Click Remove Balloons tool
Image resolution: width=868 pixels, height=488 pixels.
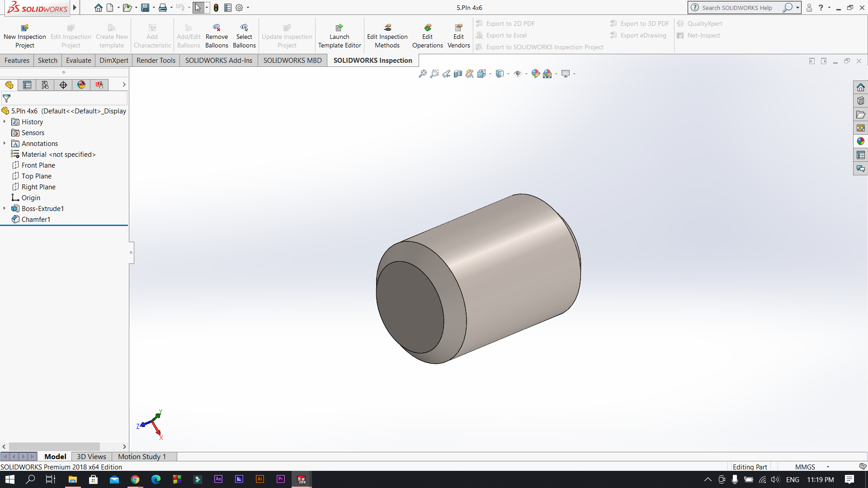point(217,36)
